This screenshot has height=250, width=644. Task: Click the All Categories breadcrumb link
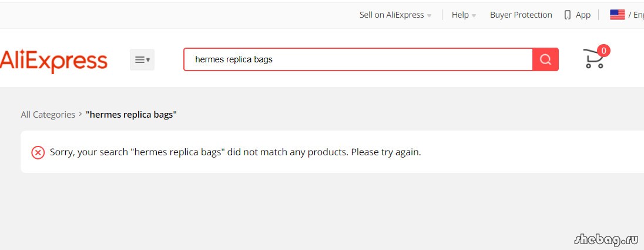coord(48,115)
